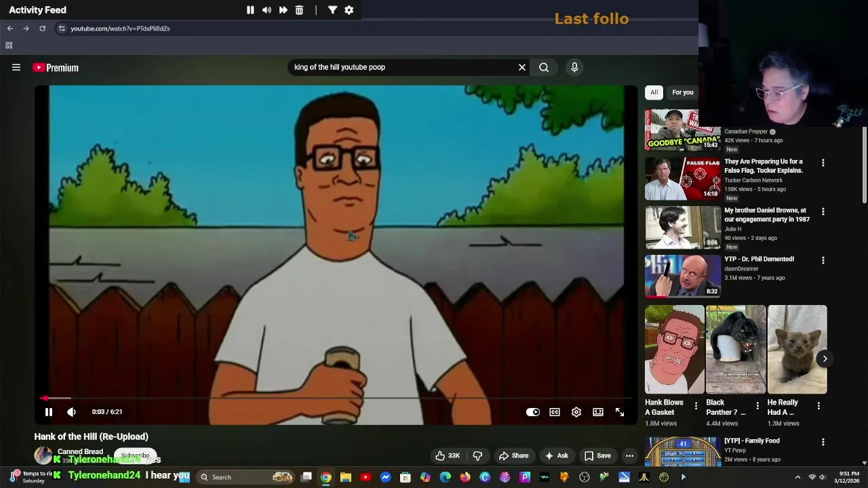Open menu for Tucker Carlson video
The image size is (868, 488).
823,163
